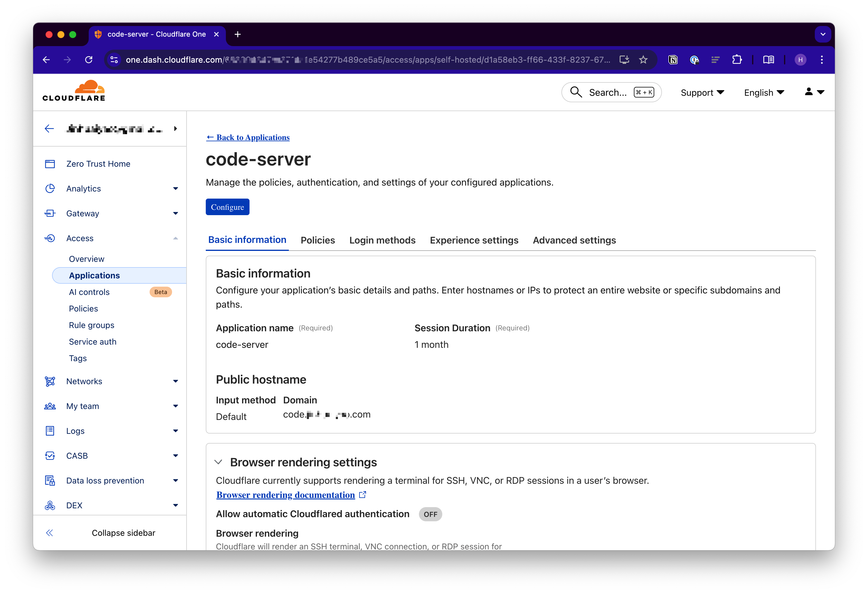Click the Data loss prevention icon

click(50, 481)
